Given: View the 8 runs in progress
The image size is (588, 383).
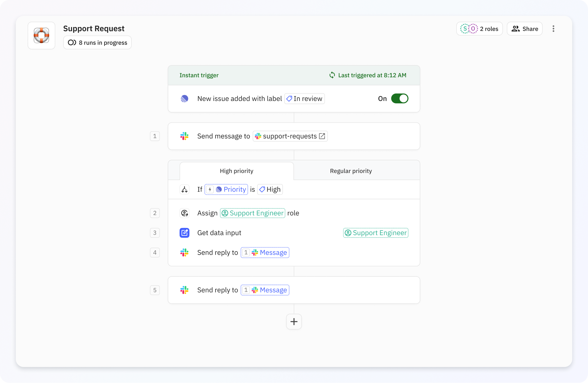Looking at the screenshot, I should click(97, 42).
